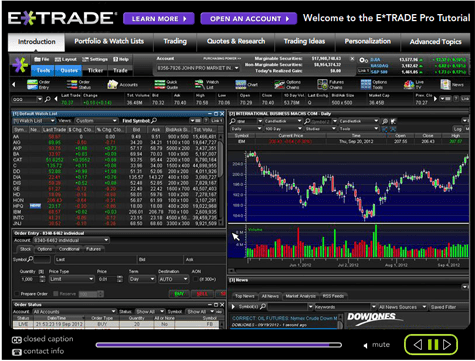Mute the tutorial audio
The width and height of the screenshot is (475, 361).
pos(377,345)
